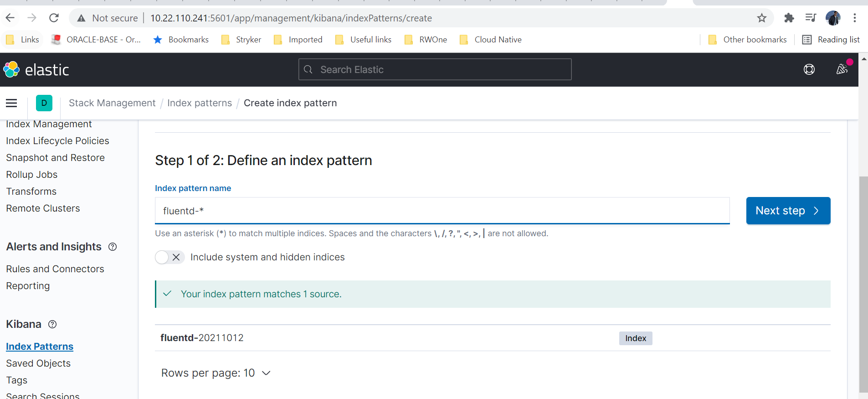Click the browser address bar URL

(291, 18)
